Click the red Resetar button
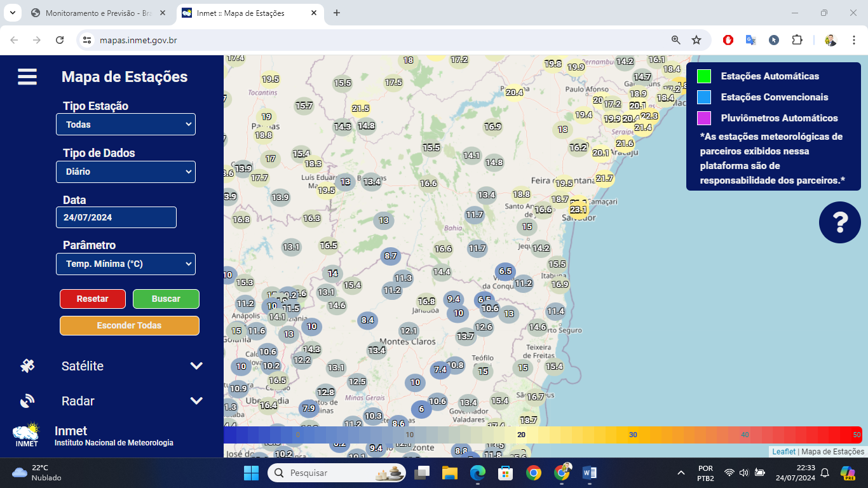 (x=93, y=299)
